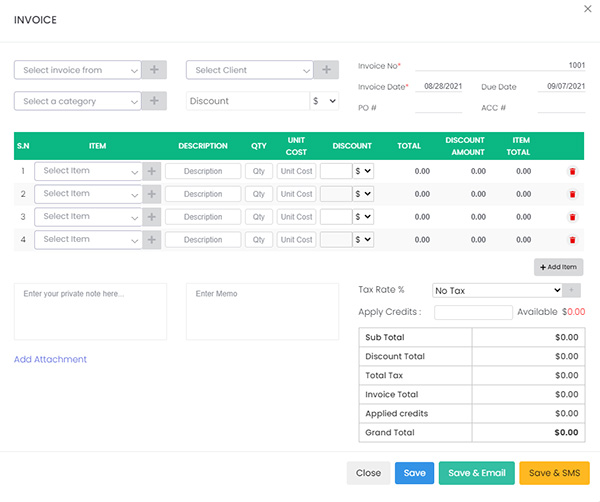Click the Invoice Date field

440,87
